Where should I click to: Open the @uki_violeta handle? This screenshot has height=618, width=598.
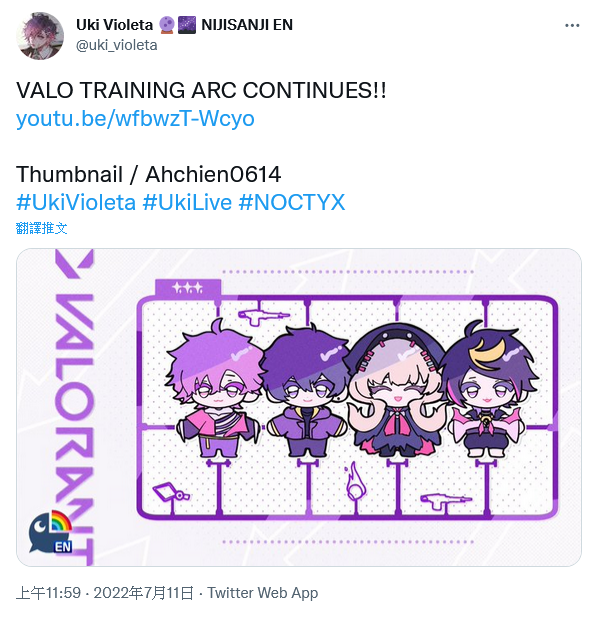click(117, 45)
